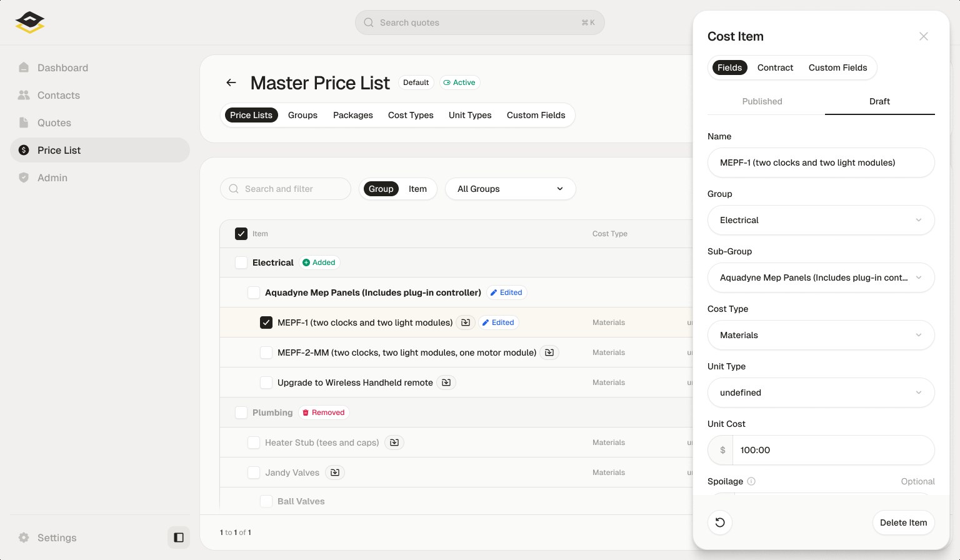The width and height of the screenshot is (960, 560).
Task: Switch view to Group mode
Action: point(381,189)
